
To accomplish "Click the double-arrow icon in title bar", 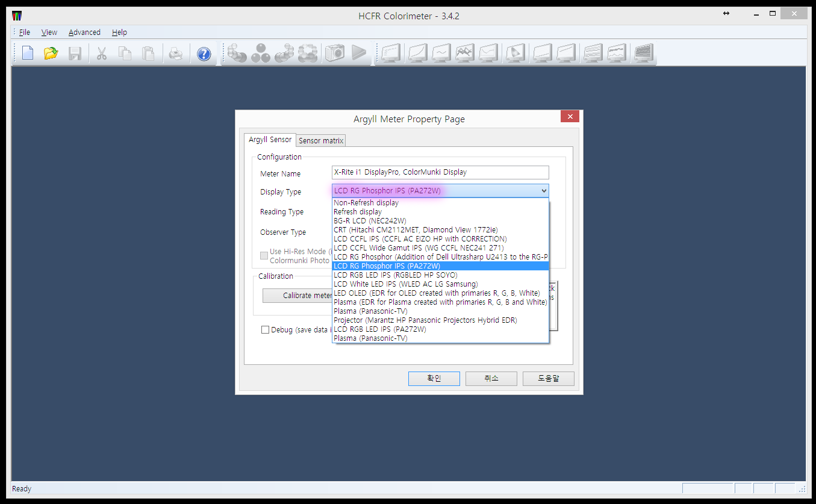I will (x=726, y=14).
